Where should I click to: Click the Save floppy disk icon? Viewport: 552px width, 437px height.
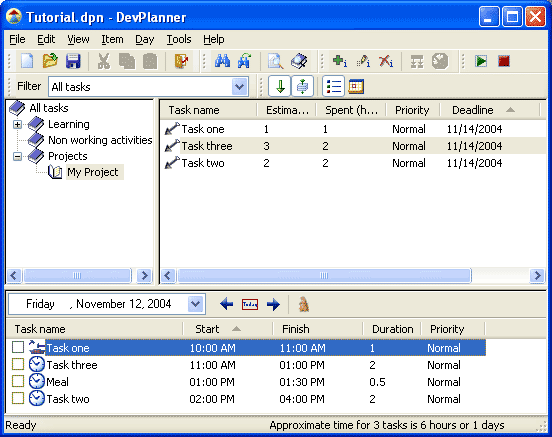click(x=73, y=61)
